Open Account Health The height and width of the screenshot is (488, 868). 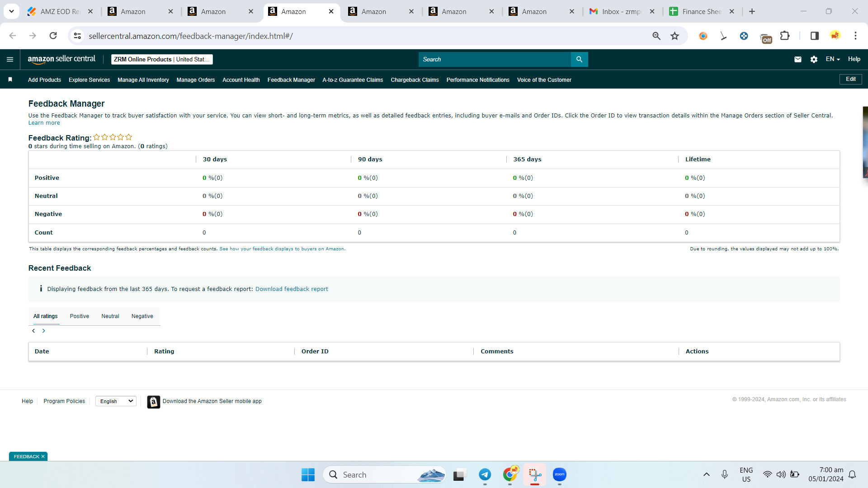[x=241, y=80]
